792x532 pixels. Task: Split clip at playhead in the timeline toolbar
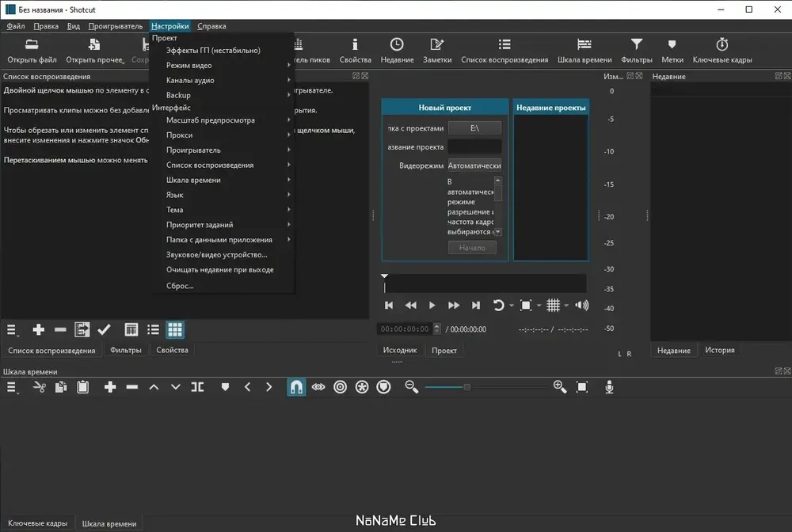(197, 387)
